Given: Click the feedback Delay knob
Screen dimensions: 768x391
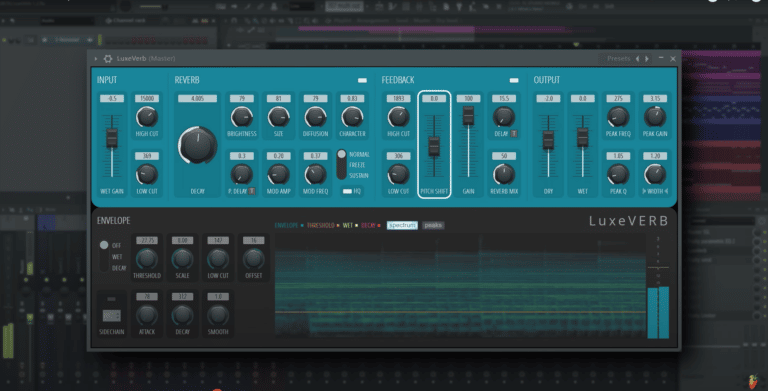Looking at the screenshot, I should pos(504,117).
